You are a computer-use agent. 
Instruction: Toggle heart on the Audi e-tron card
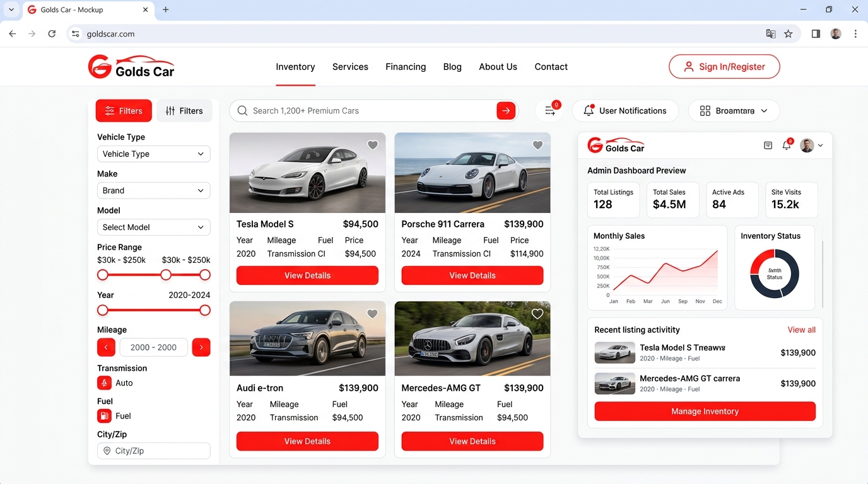point(373,314)
